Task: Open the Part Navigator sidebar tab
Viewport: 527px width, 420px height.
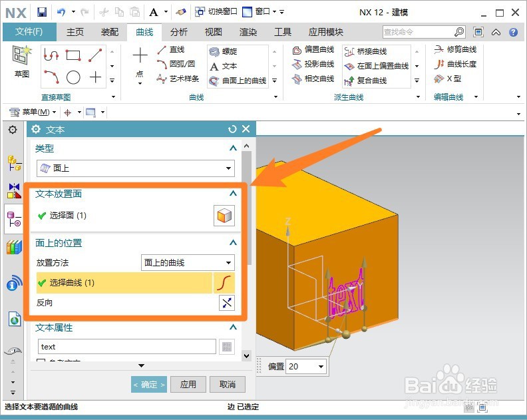Action: tap(14, 219)
